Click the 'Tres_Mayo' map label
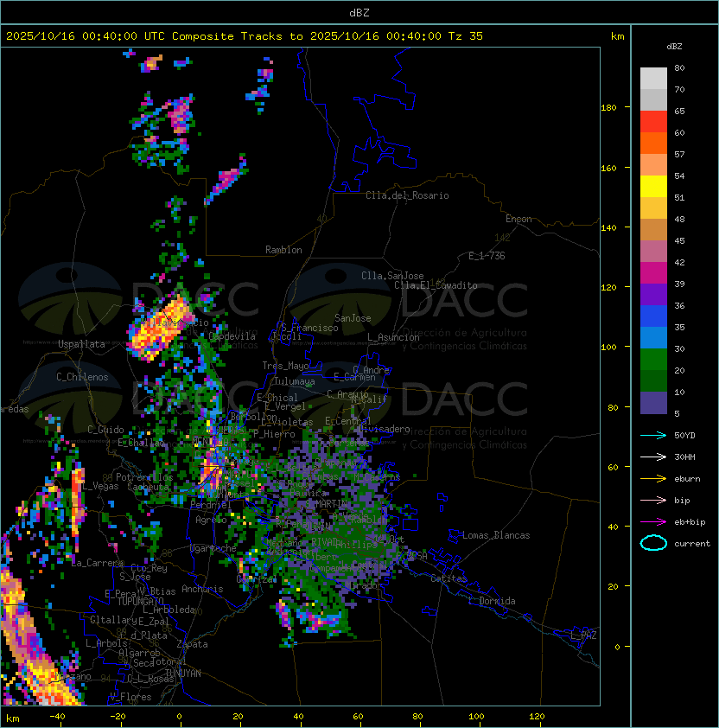The width and height of the screenshot is (719, 728). pyautogui.click(x=285, y=366)
